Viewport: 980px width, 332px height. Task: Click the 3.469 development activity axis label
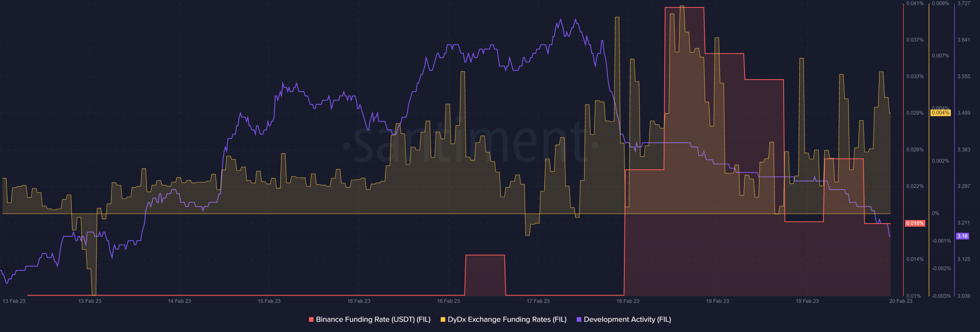964,113
